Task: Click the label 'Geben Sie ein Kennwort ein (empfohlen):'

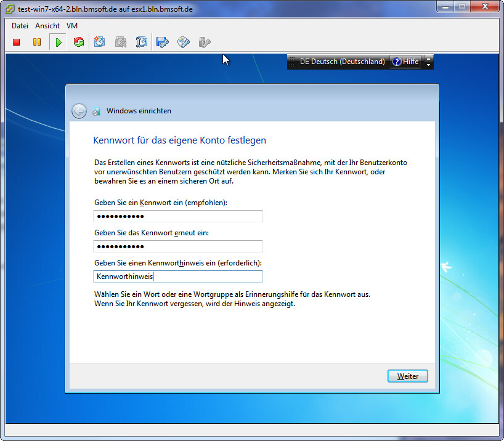Action: tap(161, 203)
